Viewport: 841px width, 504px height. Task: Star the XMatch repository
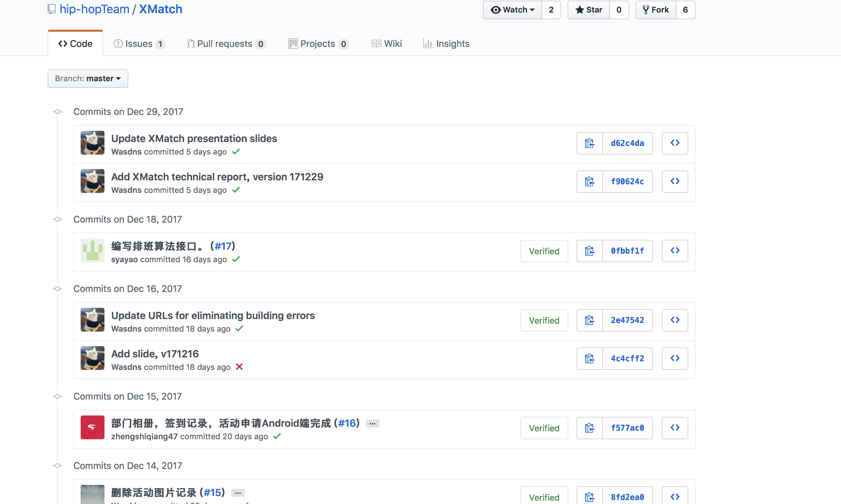tap(589, 10)
